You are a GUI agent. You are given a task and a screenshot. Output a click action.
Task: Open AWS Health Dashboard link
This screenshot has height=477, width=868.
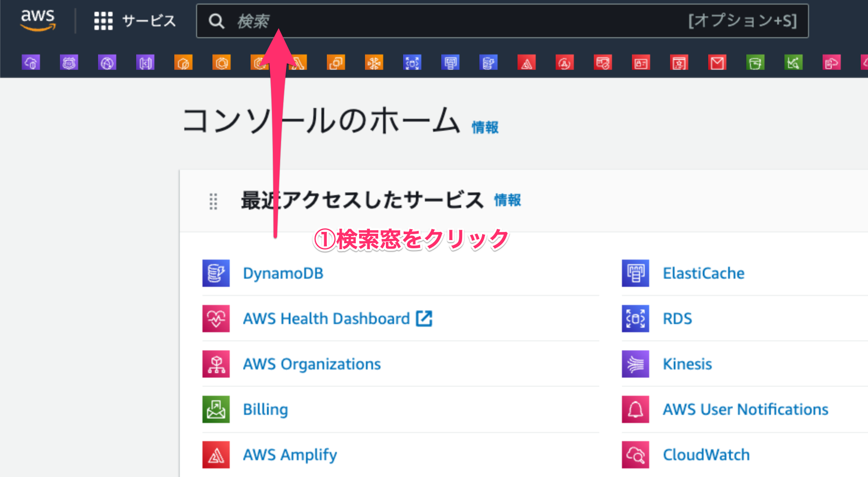(x=326, y=319)
